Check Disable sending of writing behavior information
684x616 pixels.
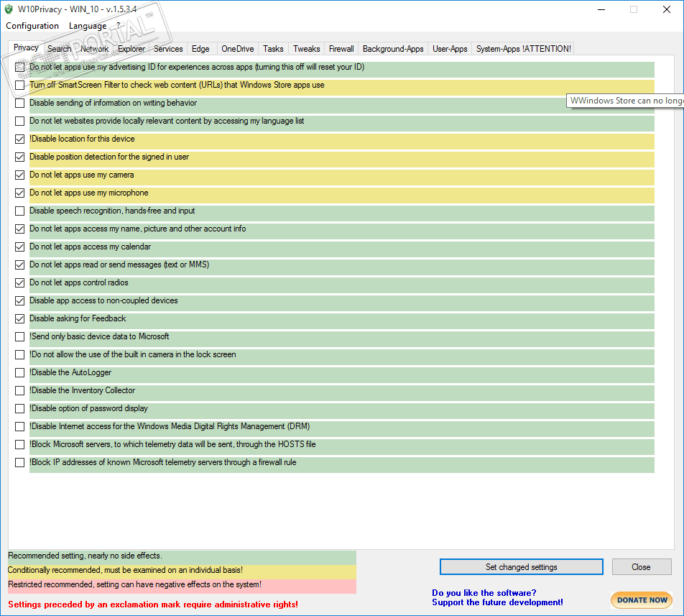pyautogui.click(x=19, y=103)
